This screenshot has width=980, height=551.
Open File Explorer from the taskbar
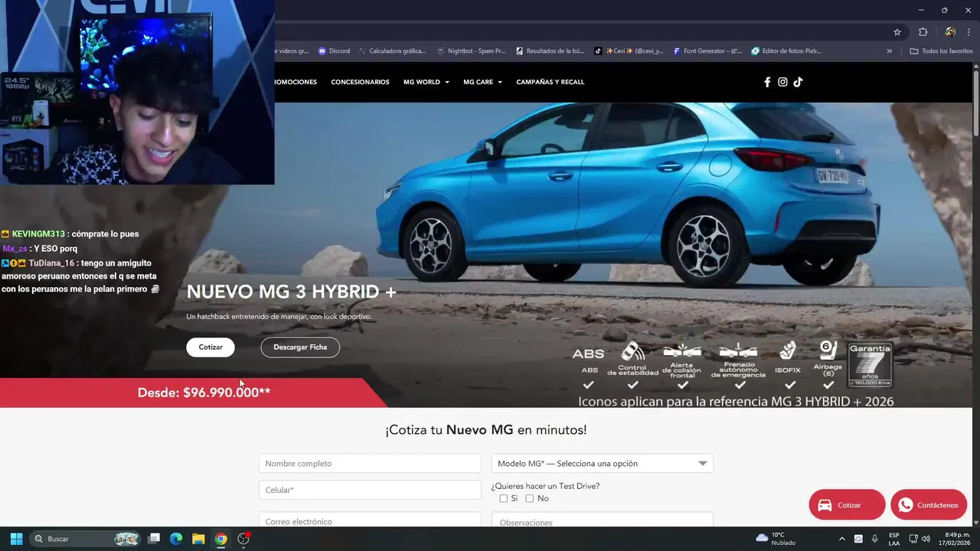(198, 539)
